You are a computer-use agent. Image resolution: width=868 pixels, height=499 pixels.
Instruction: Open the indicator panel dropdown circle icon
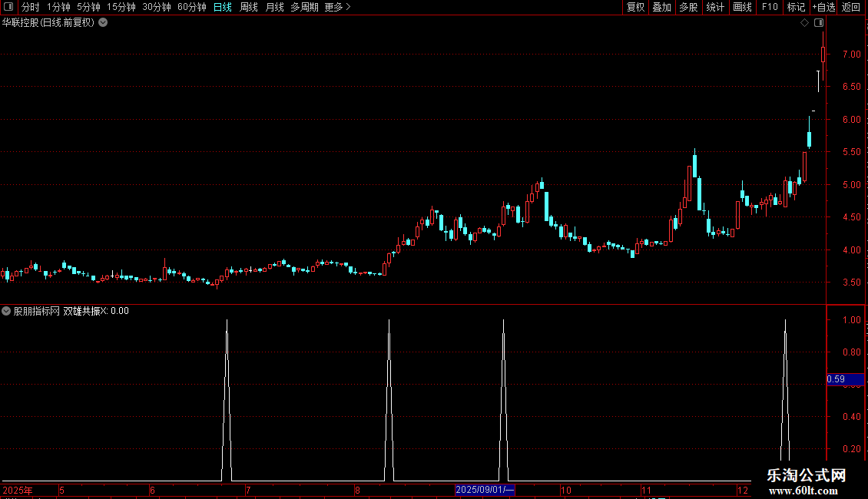click(6, 311)
